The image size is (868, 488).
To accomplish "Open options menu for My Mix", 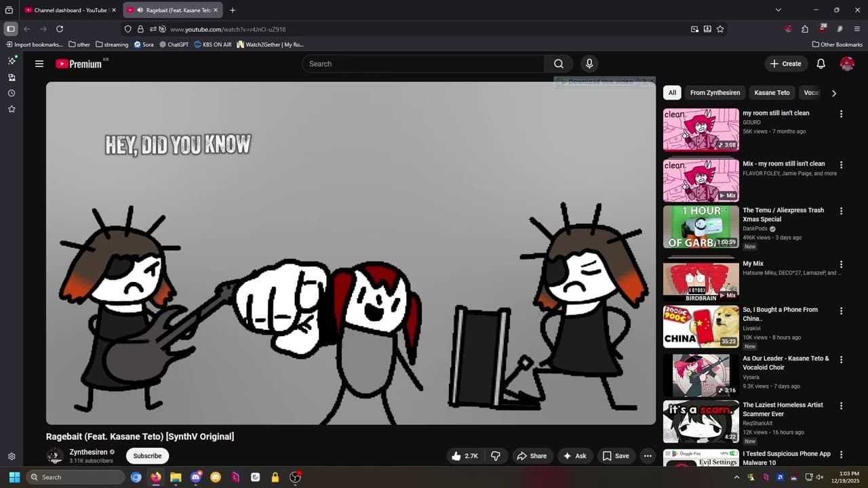I will (841, 264).
